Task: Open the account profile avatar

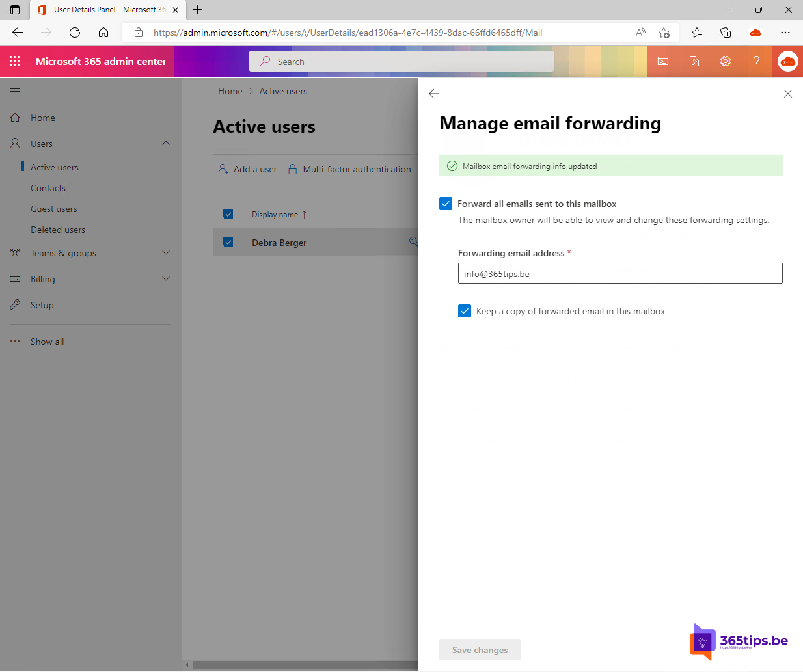Action: pos(787,61)
